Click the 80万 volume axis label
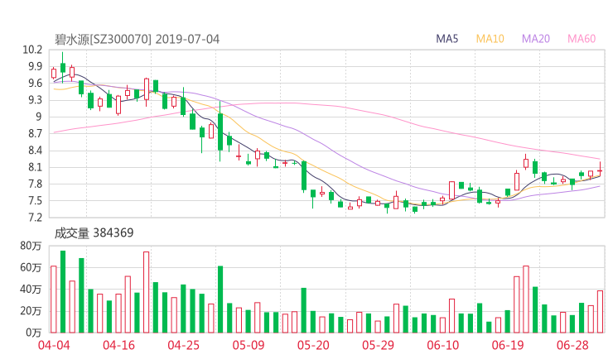Image resolution: width=613 pixels, height=364 pixels. [x=31, y=246]
